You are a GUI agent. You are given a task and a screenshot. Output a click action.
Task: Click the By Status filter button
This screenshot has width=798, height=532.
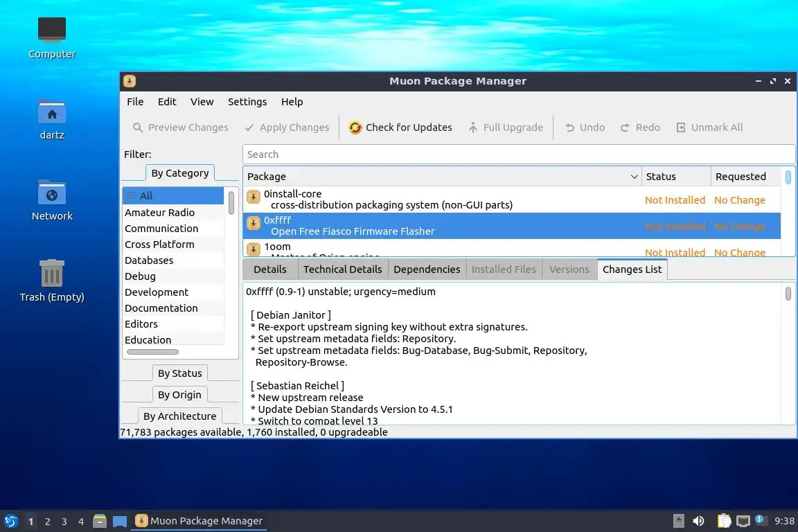[179, 373]
